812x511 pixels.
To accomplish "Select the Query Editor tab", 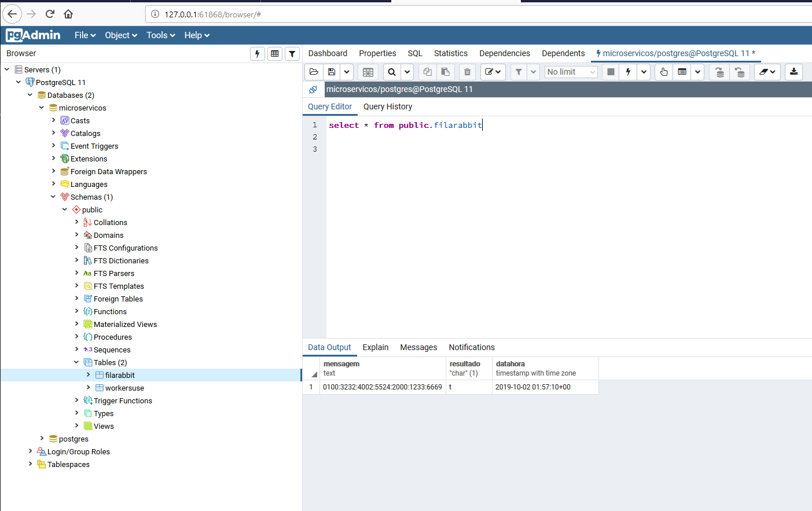I will coord(330,106).
